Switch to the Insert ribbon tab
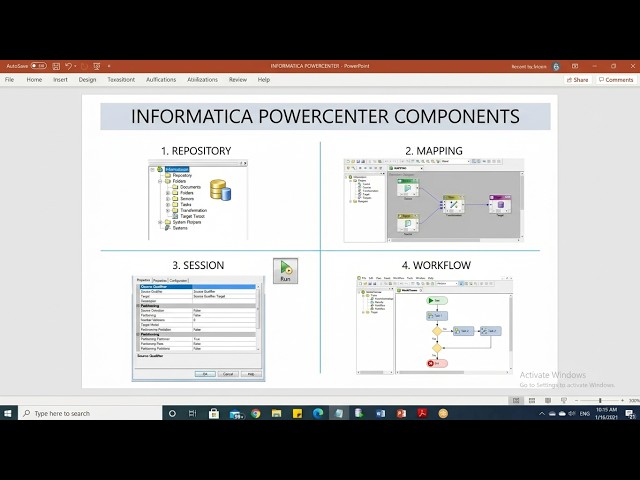This screenshot has width=640, height=480. [60, 80]
